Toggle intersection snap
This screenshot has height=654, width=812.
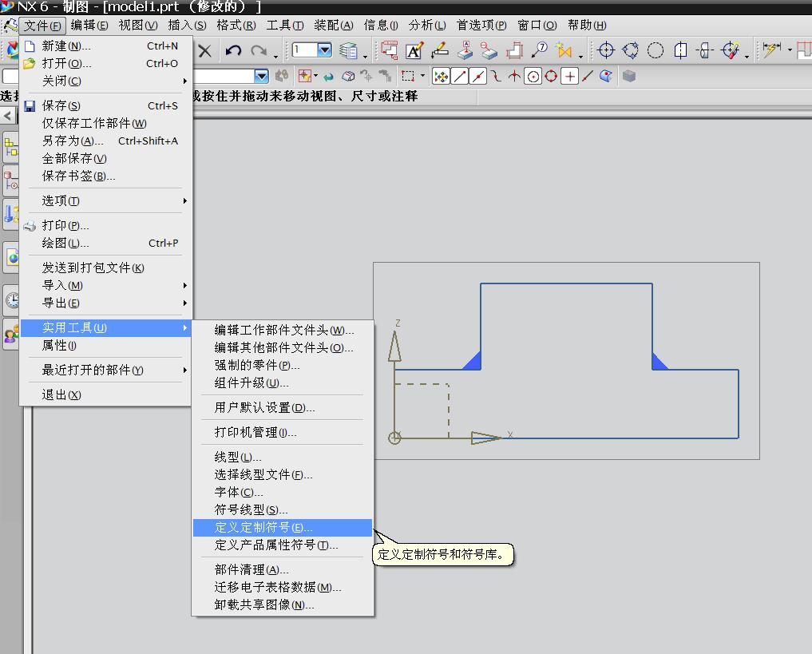[x=514, y=77]
